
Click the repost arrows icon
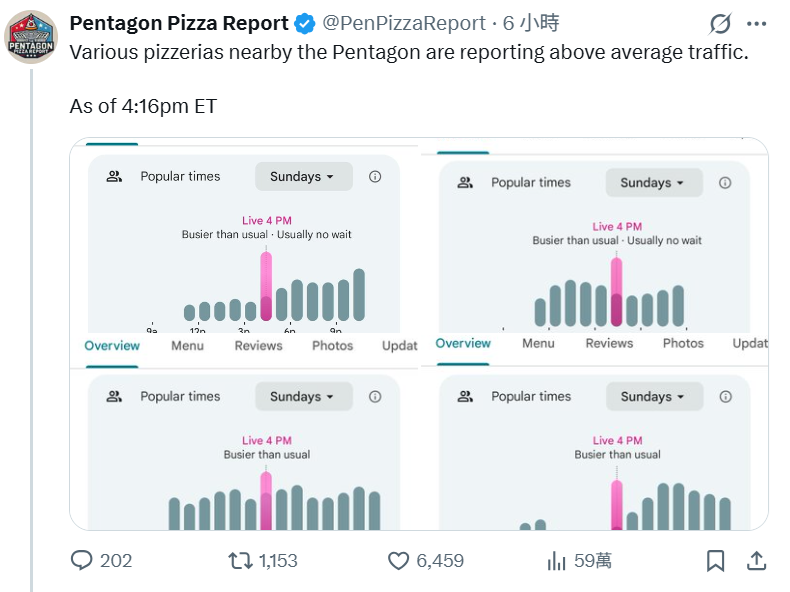pyautogui.click(x=240, y=561)
